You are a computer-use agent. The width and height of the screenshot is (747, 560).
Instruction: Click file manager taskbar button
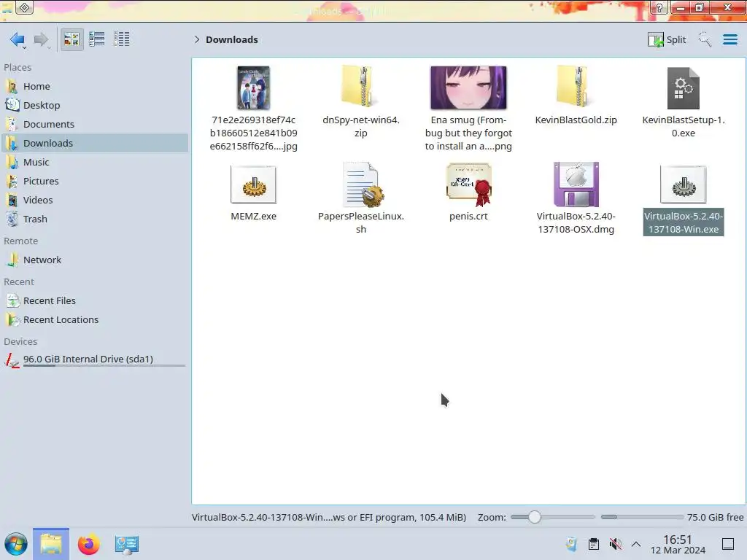[51, 544]
